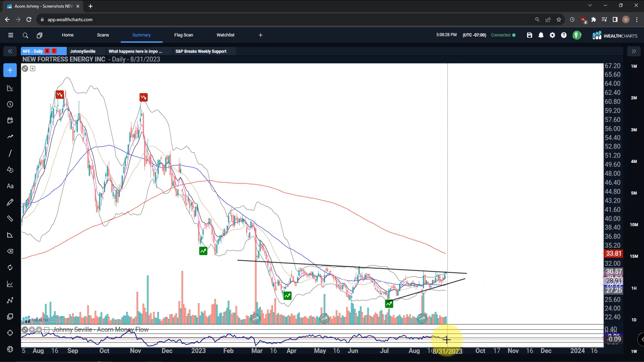Click the Connected status indicator
The width and height of the screenshot is (644, 362).
(x=503, y=35)
